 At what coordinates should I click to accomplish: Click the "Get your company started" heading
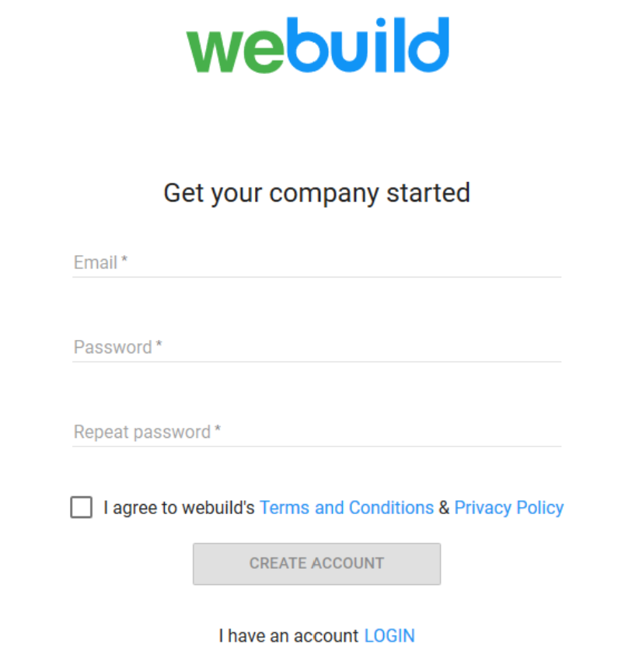coord(317,194)
